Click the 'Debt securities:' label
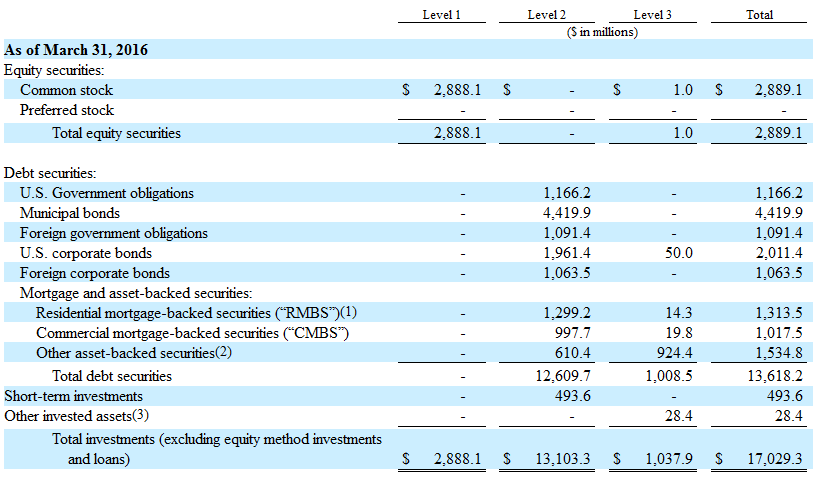The height and width of the screenshot is (477, 813). coord(50,173)
